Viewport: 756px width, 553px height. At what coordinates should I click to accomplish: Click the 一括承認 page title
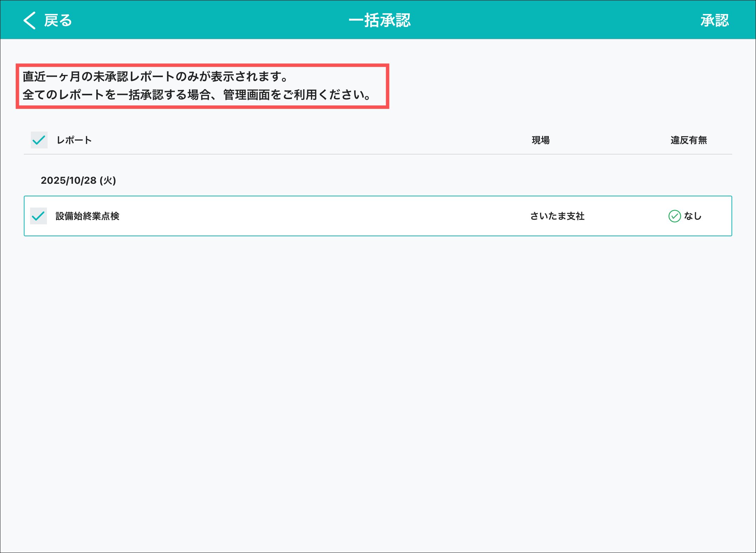point(379,20)
